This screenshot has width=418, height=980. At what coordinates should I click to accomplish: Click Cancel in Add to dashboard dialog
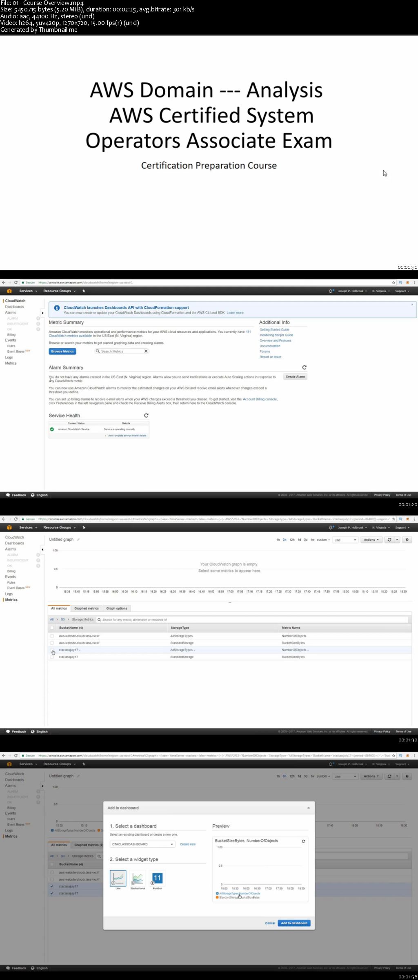click(x=270, y=923)
